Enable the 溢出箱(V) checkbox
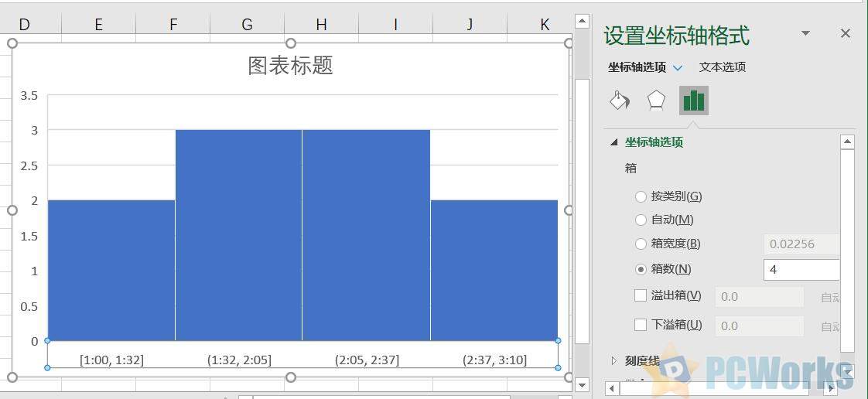This screenshot has width=868, height=399. click(x=641, y=295)
